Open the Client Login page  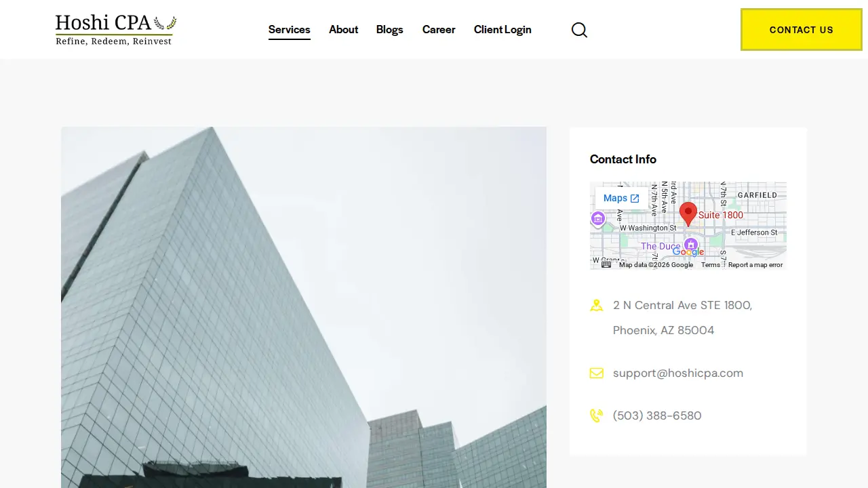pyautogui.click(x=502, y=30)
